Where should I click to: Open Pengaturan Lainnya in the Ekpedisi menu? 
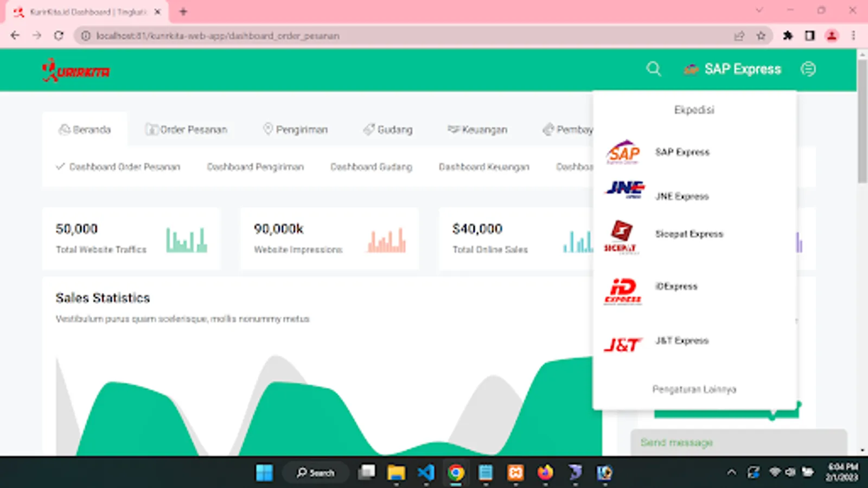point(694,389)
